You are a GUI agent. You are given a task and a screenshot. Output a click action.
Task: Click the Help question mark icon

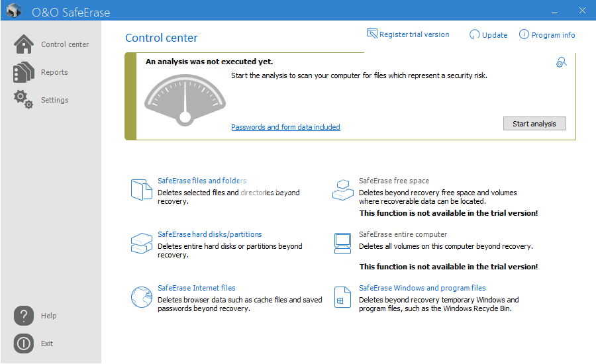pyautogui.click(x=24, y=316)
